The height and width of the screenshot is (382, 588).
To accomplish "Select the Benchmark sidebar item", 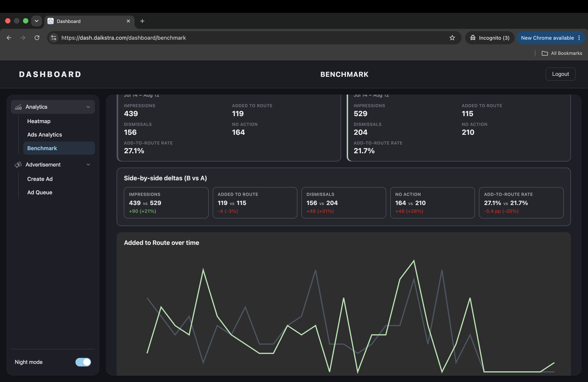I will [59, 148].
